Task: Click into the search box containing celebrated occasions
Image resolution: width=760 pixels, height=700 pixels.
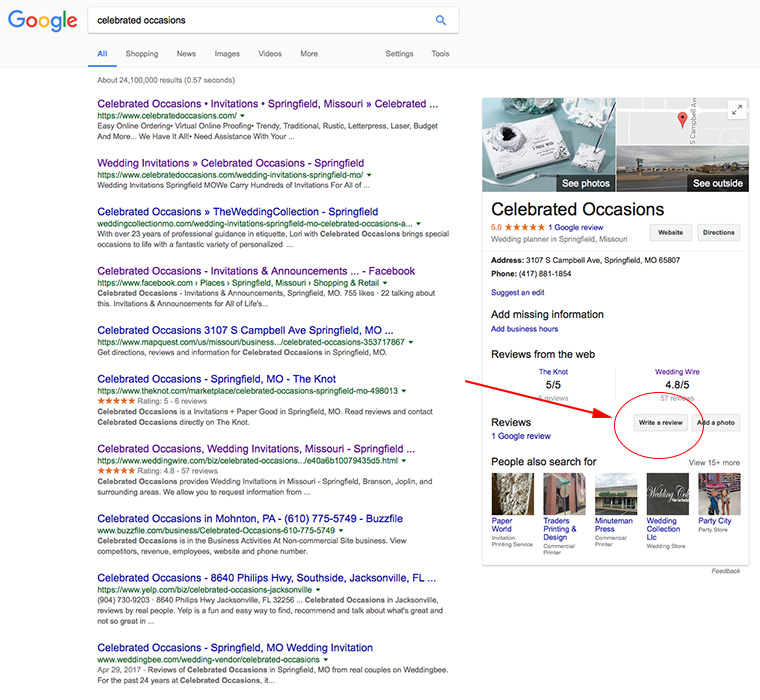Action: (x=262, y=20)
